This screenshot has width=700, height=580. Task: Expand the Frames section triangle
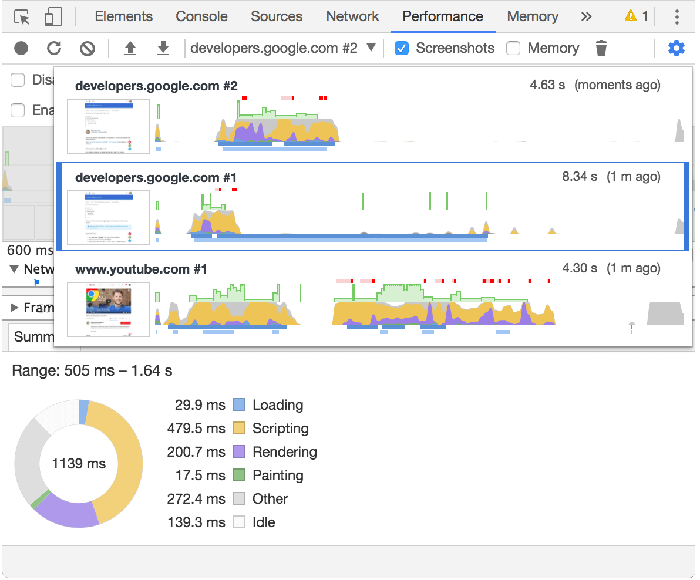[x=15, y=308]
